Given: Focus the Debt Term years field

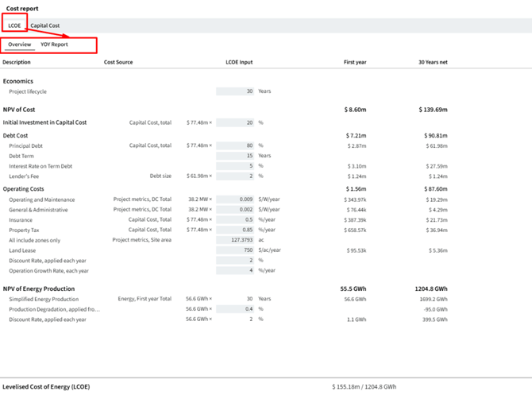Looking at the screenshot, I should (x=235, y=156).
